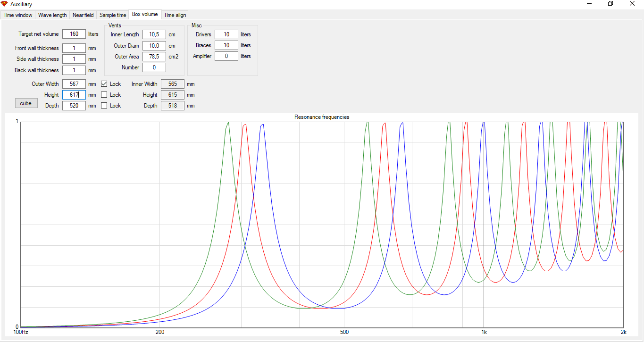Edit the vent Inner Length field
This screenshot has width=644, height=342.
(x=154, y=34)
